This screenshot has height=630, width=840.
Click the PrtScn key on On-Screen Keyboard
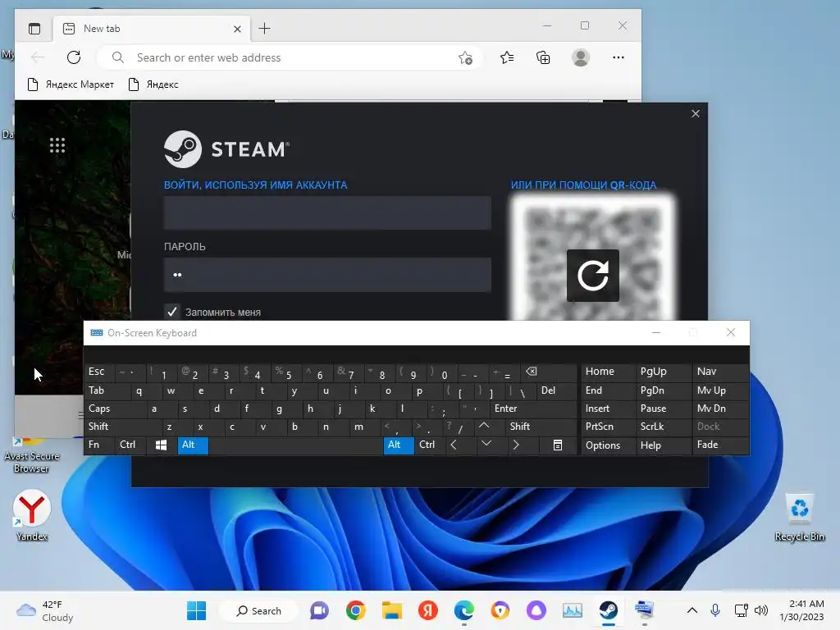tap(608, 427)
